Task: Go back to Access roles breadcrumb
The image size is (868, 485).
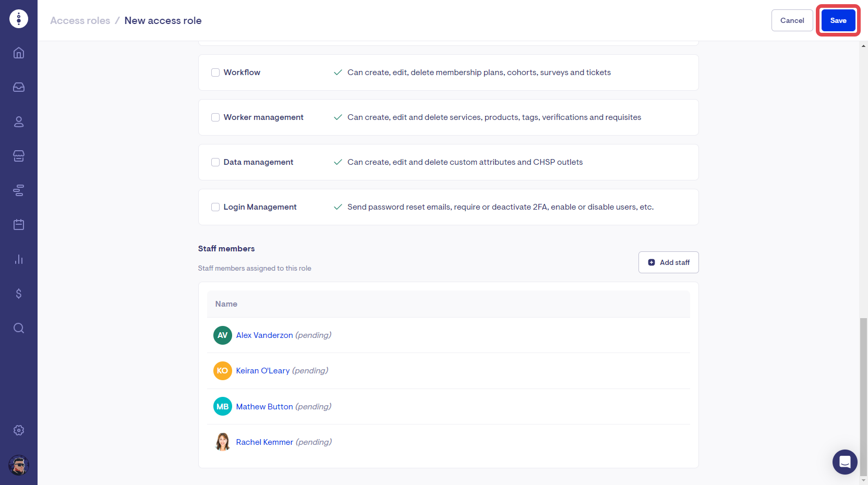Action: point(80,20)
